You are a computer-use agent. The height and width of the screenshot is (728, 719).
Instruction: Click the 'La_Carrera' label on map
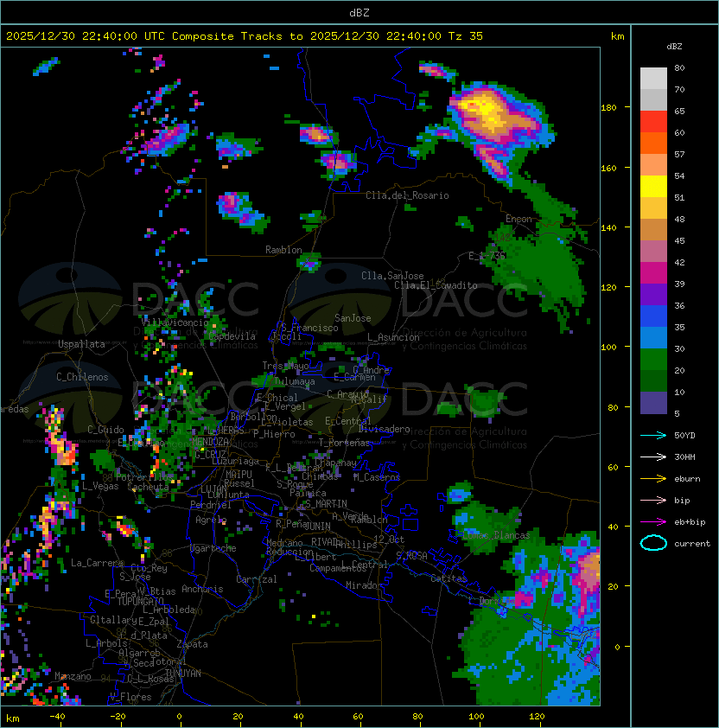tap(97, 563)
